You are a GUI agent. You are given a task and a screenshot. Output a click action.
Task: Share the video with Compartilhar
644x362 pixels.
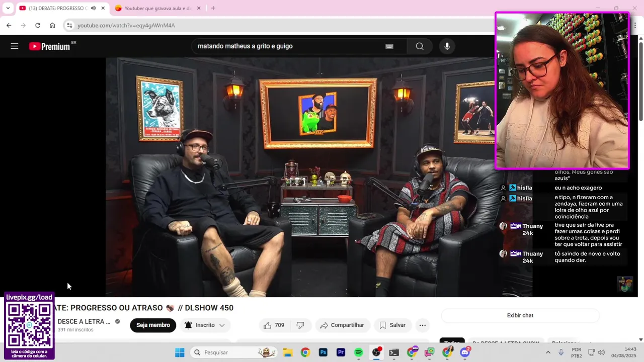click(x=342, y=325)
